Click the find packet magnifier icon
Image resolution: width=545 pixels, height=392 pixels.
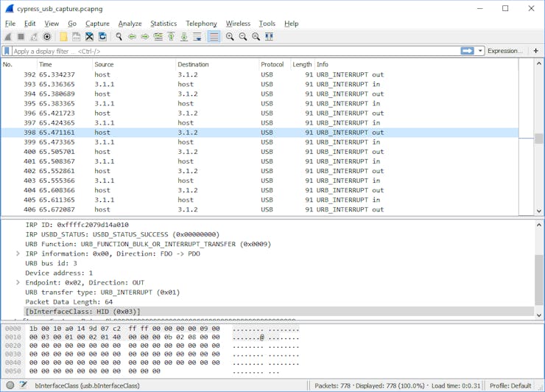pyautogui.click(x=119, y=37)
